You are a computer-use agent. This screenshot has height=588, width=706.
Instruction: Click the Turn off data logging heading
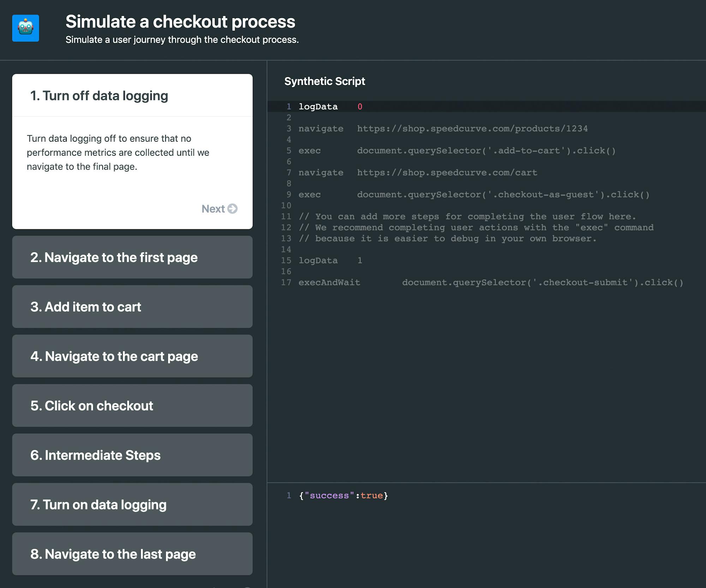point(99,96)
